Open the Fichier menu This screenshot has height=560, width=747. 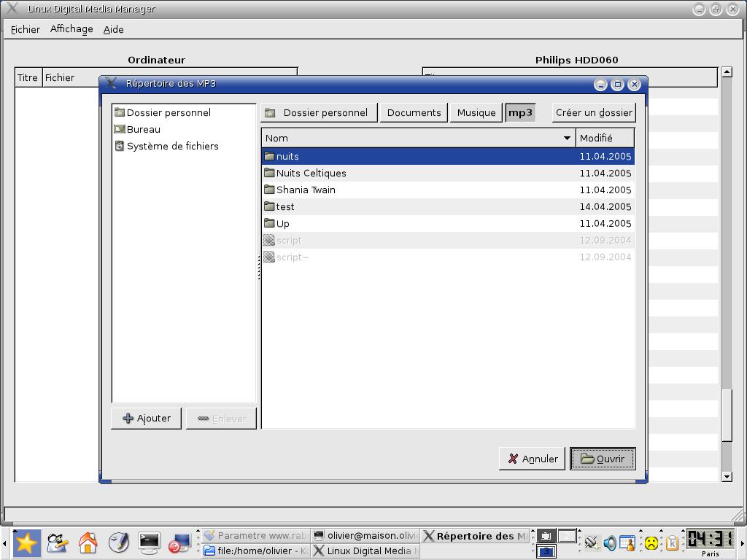pos(26,29)
